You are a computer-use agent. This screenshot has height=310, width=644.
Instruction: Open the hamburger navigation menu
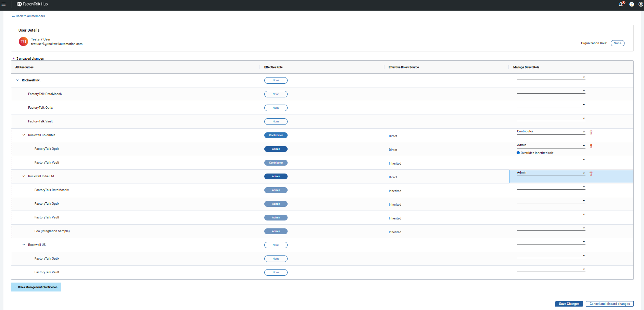[4, 4]
